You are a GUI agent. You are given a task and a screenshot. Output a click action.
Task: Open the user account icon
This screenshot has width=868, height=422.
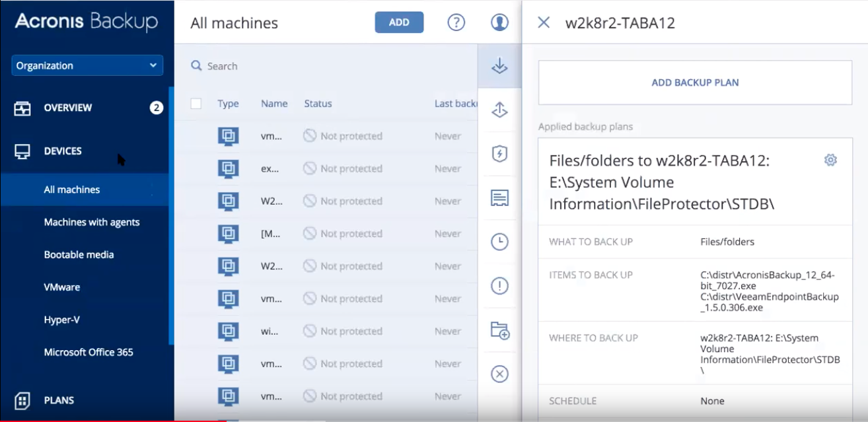click(x=499, y=22)
